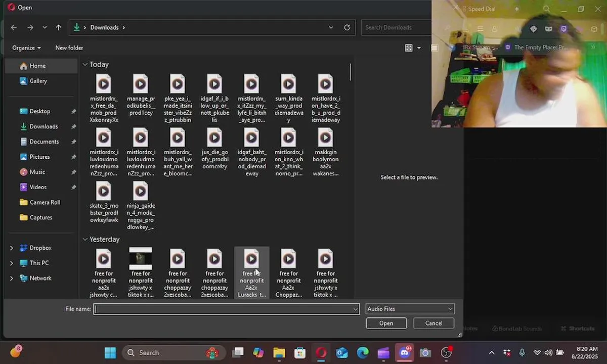The width and height of the screenshot is (607, 364).
Task: Open a new tab in Opera browser
Action: (516, 9)
